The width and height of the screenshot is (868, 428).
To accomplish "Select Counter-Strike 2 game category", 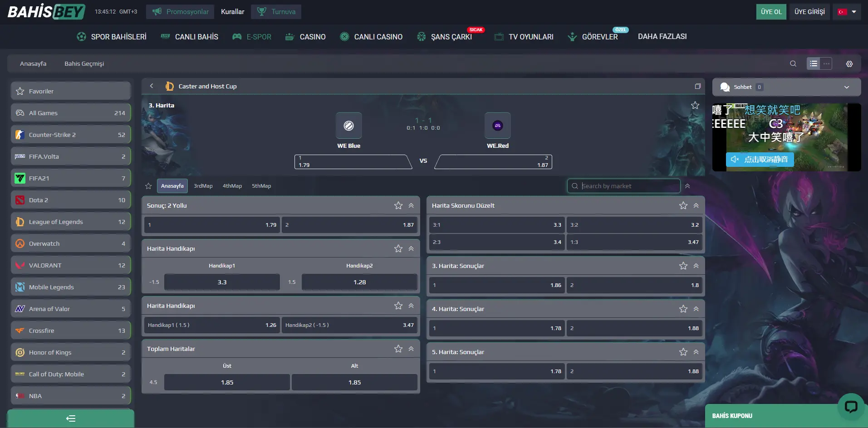I will coord(71,135).
